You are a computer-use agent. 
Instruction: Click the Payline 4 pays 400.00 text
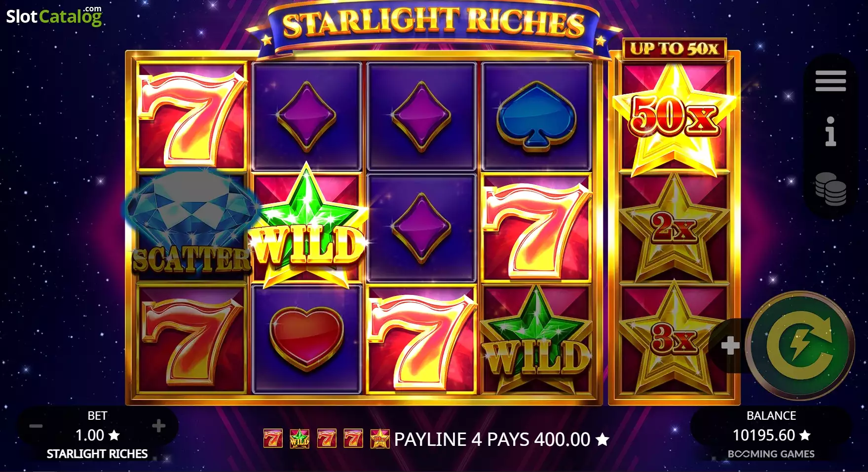(501, 439)
